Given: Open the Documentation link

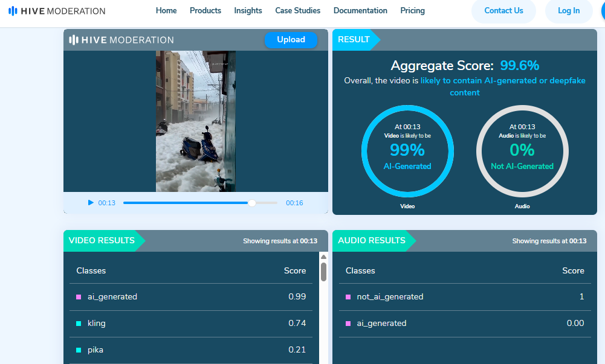Looking at the screenshot, I should [x=360, y=11].
